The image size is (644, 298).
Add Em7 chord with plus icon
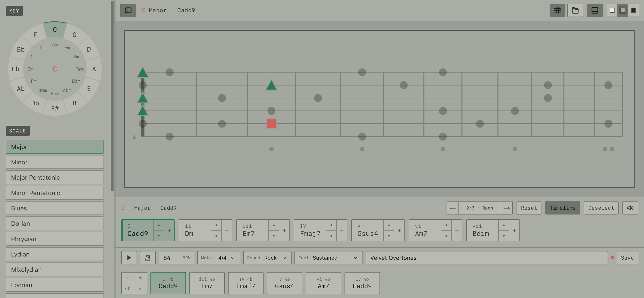(x=284, y=230)
